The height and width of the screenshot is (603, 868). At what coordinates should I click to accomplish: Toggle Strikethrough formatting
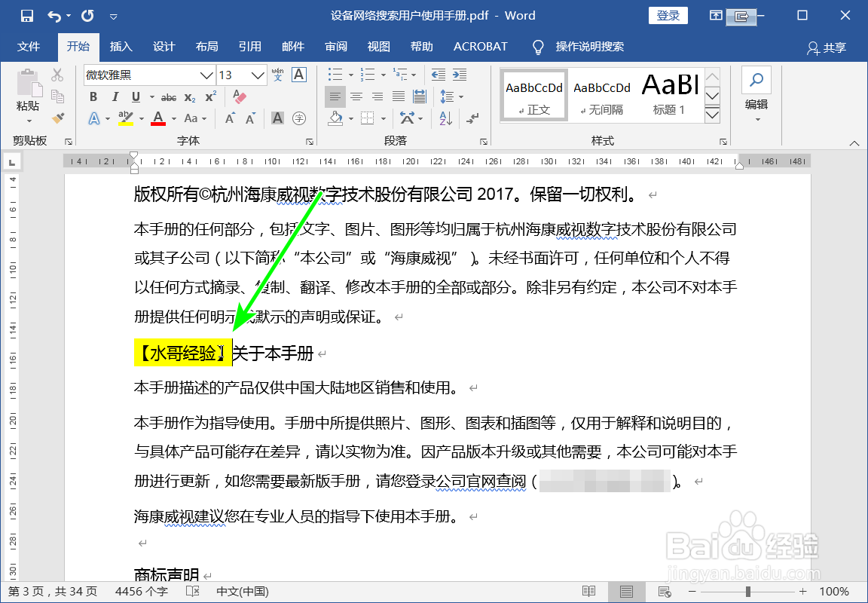click(169, 97)
